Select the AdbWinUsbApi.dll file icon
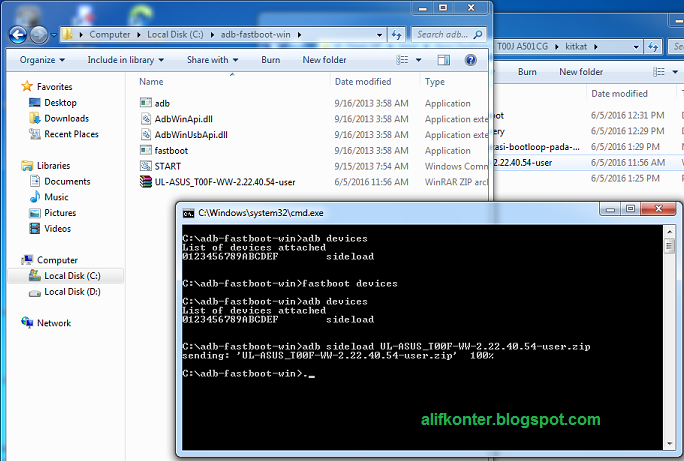The width and height of the screenshot is (684, 461). pos(146,134)
